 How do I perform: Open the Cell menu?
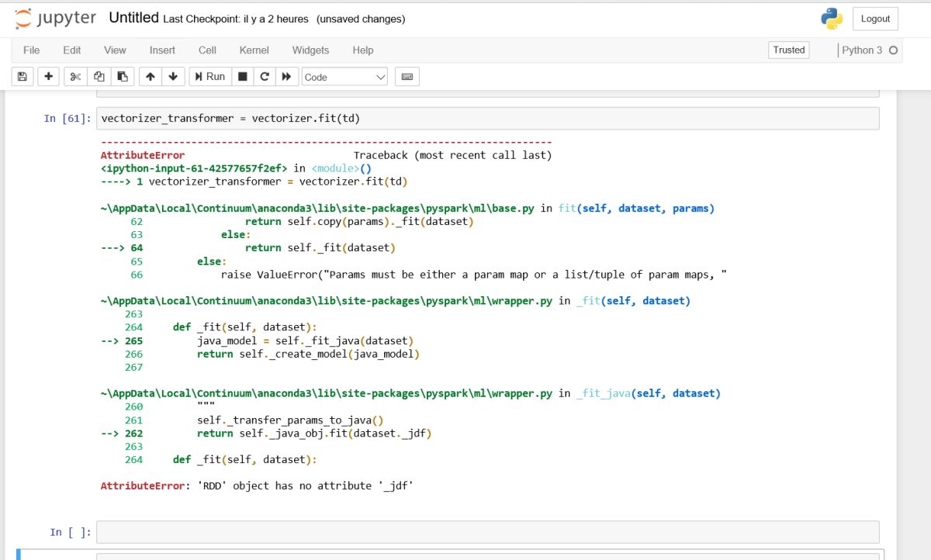tap(207, 50)
